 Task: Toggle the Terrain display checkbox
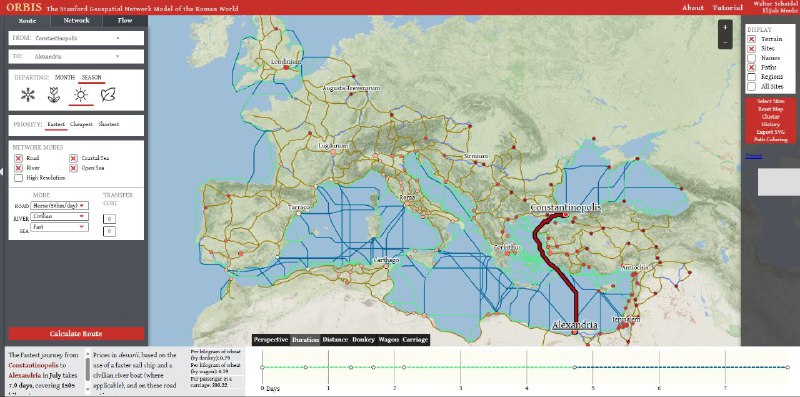coord(752,39)
